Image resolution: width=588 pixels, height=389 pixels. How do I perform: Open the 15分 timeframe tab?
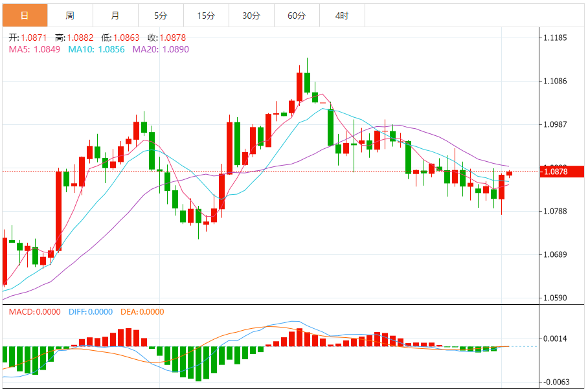tap(206, 16)
